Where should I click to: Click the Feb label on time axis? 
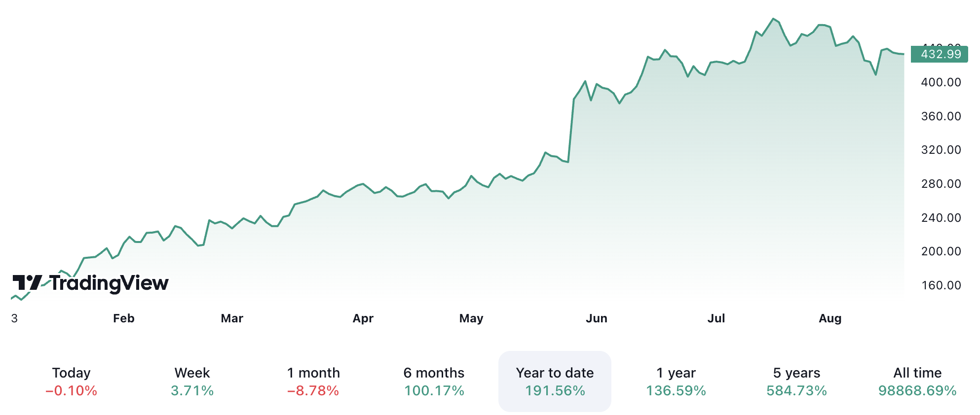pyautogui.click(x=124, y=318)
